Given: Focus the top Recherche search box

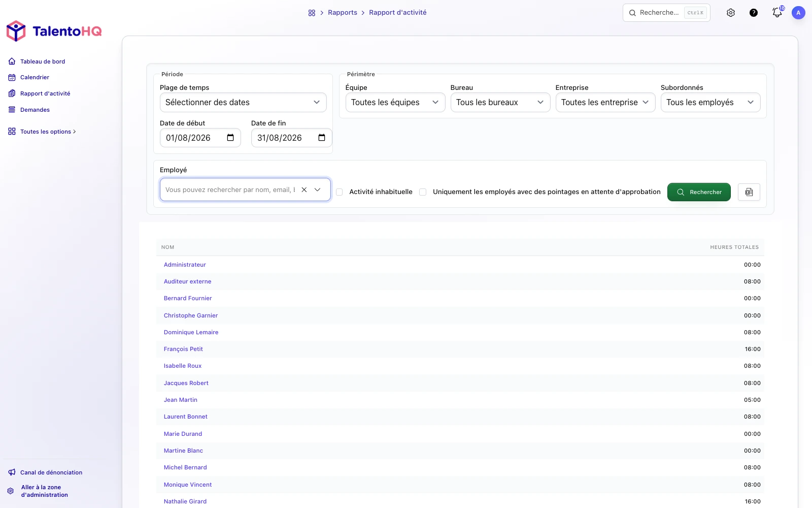Looking at the screenshot, I should pos(666,13).
